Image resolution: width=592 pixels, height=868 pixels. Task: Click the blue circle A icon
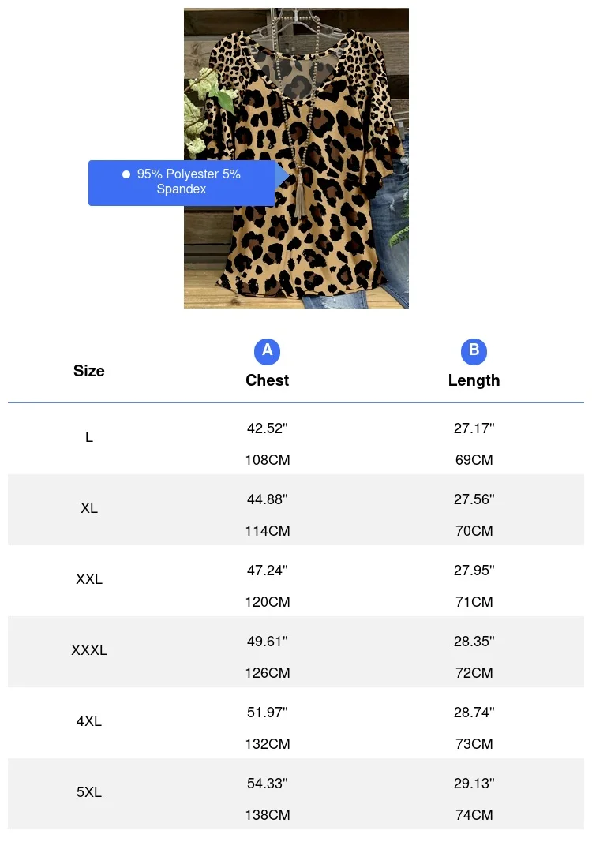pyautogui.click(x=267, y=351)
